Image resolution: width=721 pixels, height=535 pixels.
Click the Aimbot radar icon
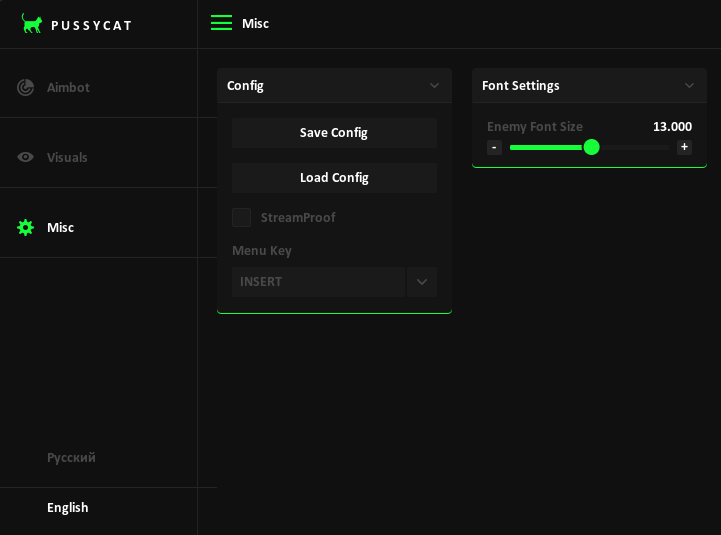(26, 88)
